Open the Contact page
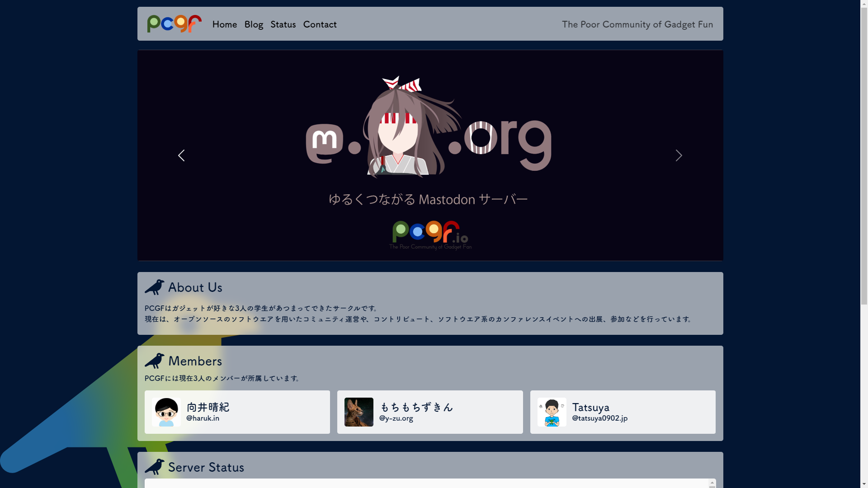 coord(320,24)
